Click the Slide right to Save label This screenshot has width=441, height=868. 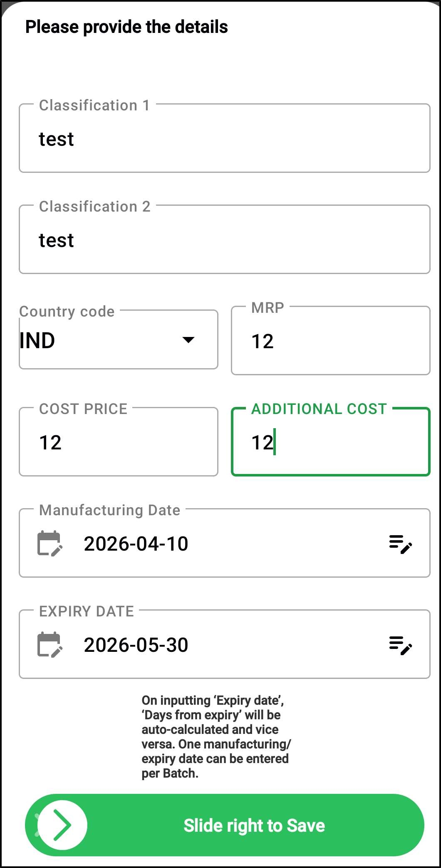[x=254, y=826]
